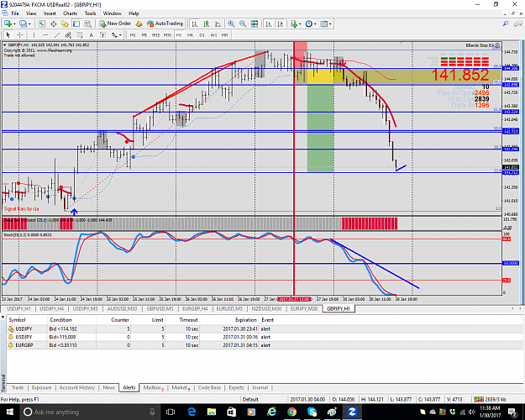Viewport: 525px width, 420px height.
Task: Open the File menu
Action: pyautogui.click(x=15, y=13)
